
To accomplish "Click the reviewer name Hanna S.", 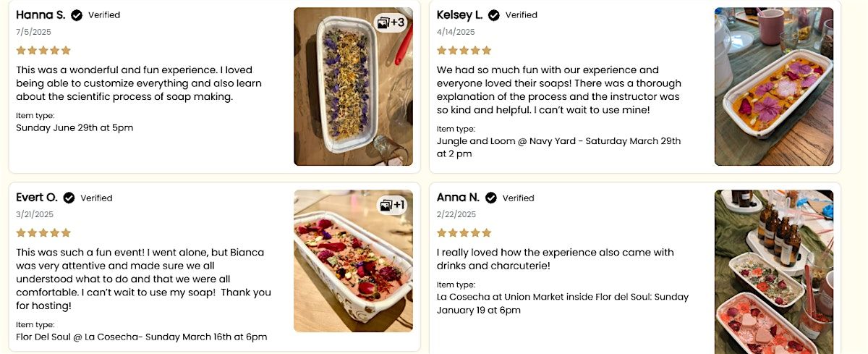I will point(41,15).
